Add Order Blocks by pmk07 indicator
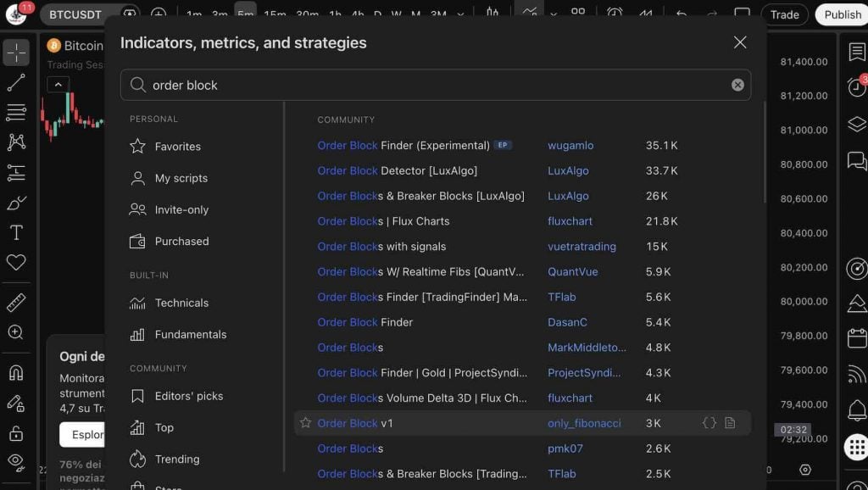This screenshot has height=490, width=868. coord(350,448)
